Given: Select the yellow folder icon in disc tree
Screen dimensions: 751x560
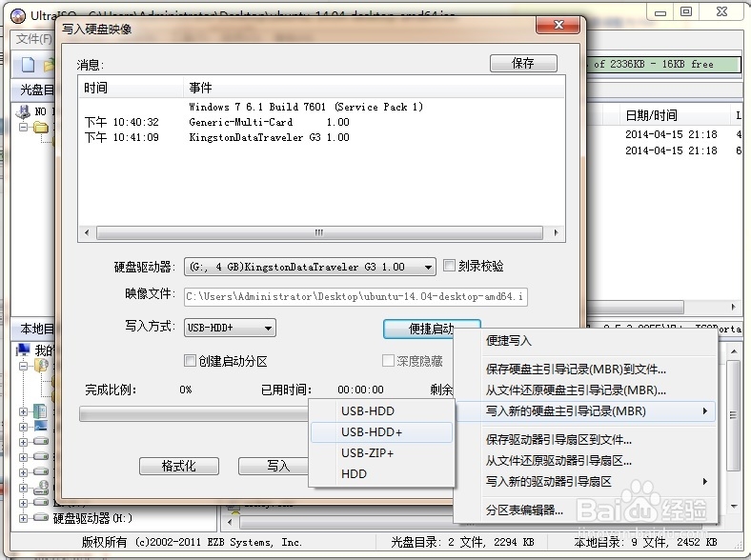Looking at the screenshot, I should click(x=41, y=128).
